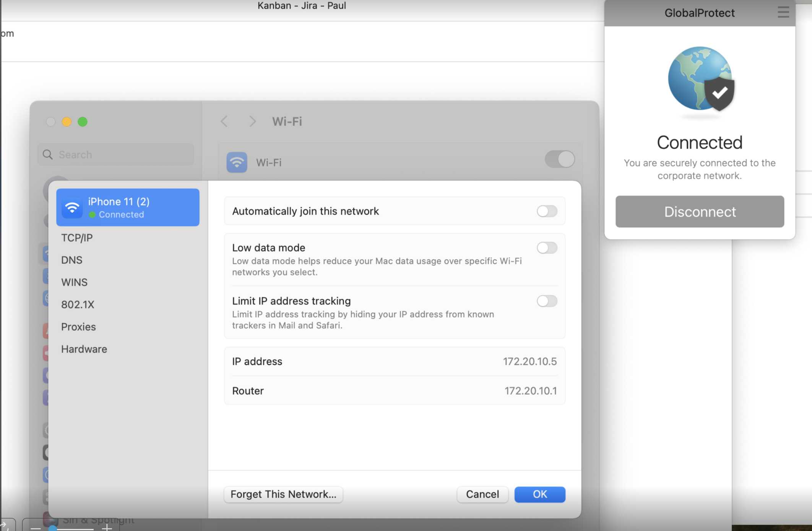Viewport: 812px width, 531px height.
Task: Go to the Proxies section
Action: (x=78, y=327)
